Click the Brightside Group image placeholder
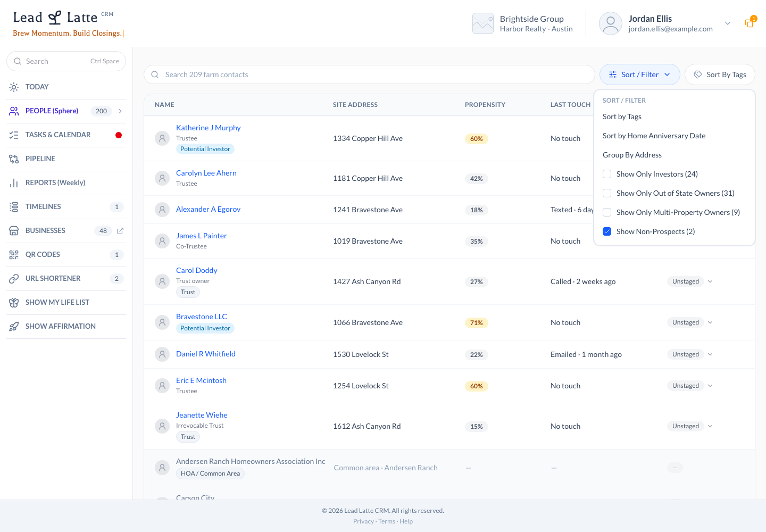The image size is (766, 532). [x=483, y=23]
